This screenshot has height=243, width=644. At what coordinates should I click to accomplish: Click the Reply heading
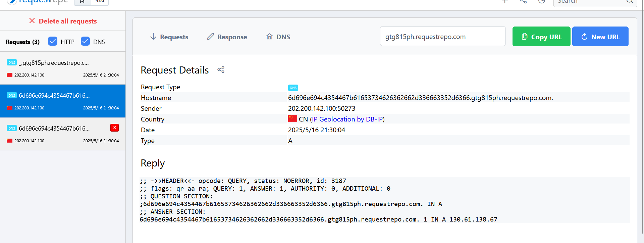153,163
